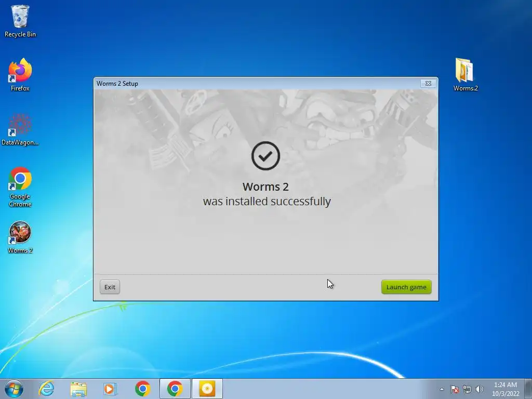
Task: Select the Worms.2 folder on desktop
Action: (x=465, y=75)
